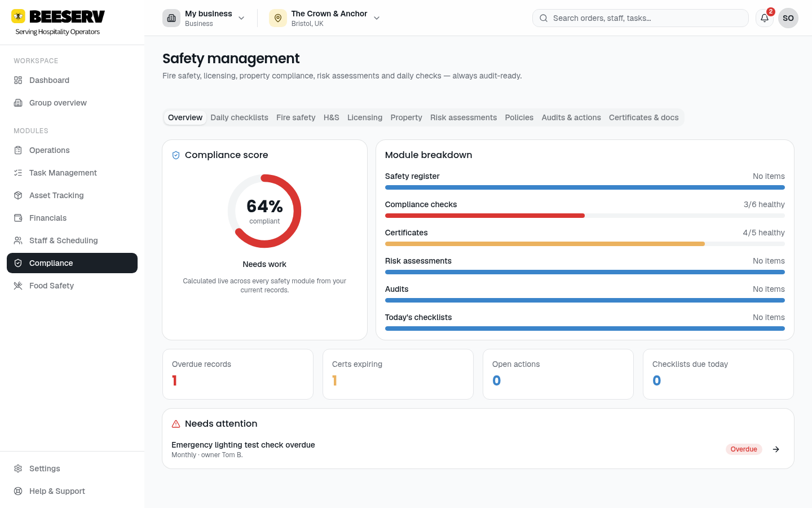Switch to the Policies tab
The height and width of the screenshot is (508, 812).
point(519,117)
